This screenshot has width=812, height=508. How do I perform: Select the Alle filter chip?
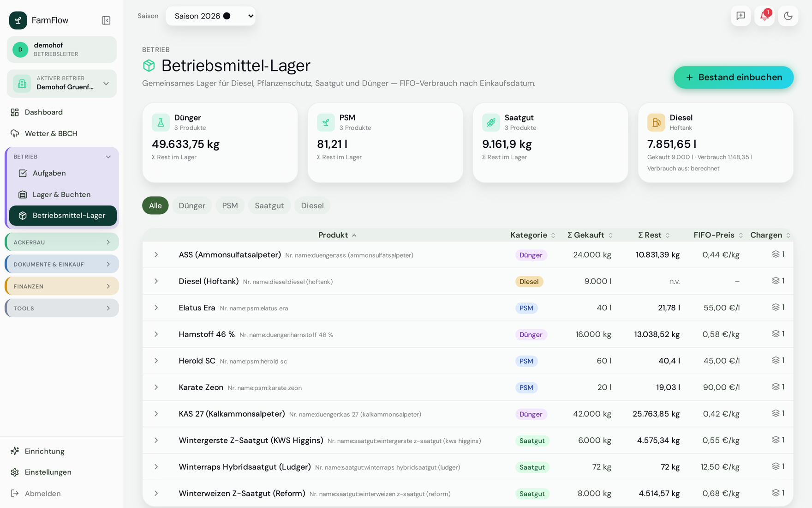[x=155, y=206]
